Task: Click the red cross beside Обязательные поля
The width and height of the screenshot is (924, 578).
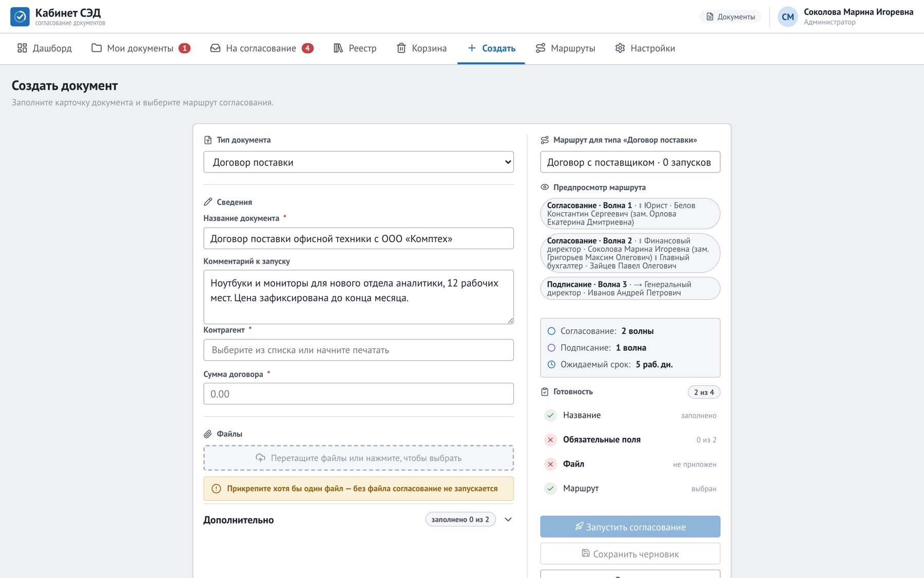Action: click(x=550, y=440)
